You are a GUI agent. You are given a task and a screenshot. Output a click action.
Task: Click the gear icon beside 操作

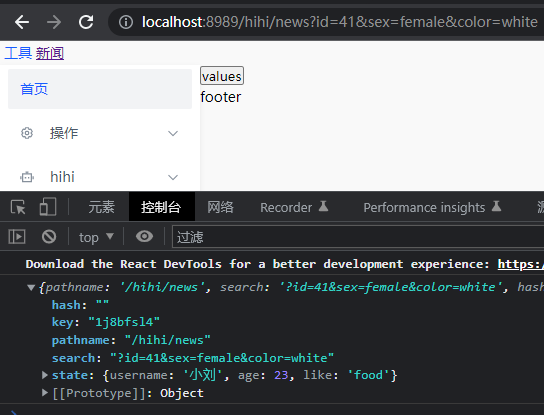click(x=27, y=133)
